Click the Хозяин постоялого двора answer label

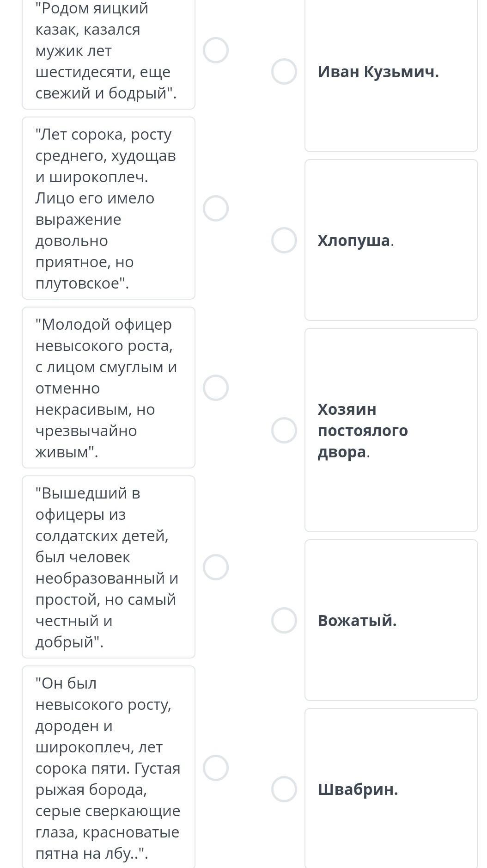coord(362,431)
